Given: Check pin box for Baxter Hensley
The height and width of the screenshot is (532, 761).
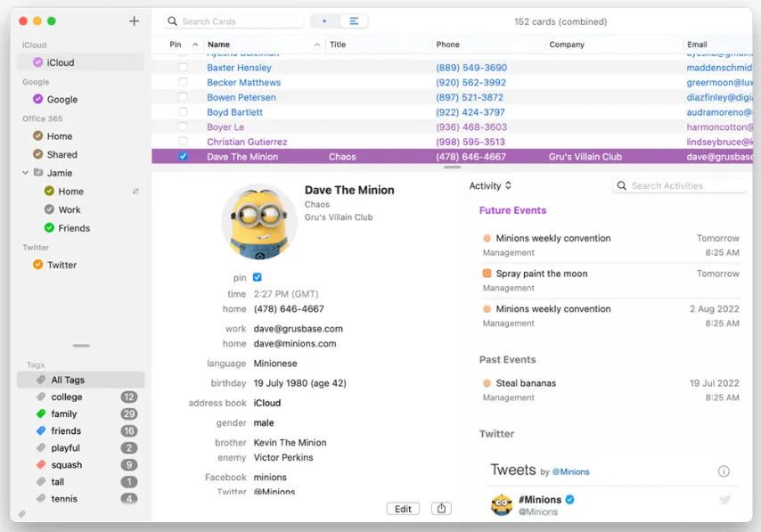Looking at the screenshot, I should point(183,67).
